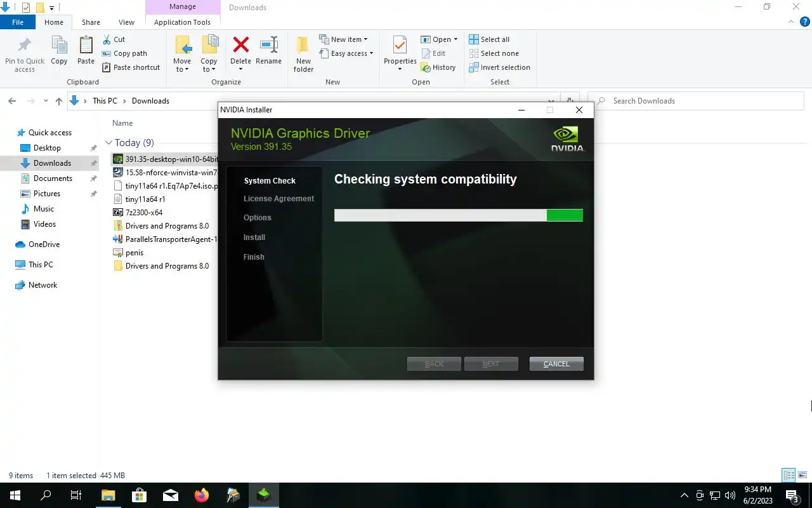The width and height of the screenshot is (812, 508).
Task: Expand recent locations dropdown arrow
Action: tap(46, 101)
